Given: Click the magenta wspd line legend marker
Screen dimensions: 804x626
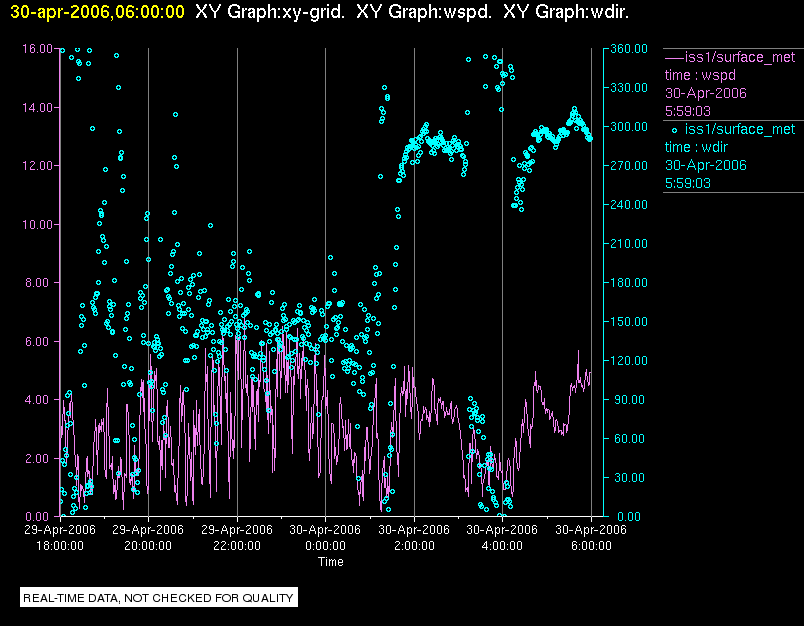Looking at the screenshot, I should (x=674, y=57).
